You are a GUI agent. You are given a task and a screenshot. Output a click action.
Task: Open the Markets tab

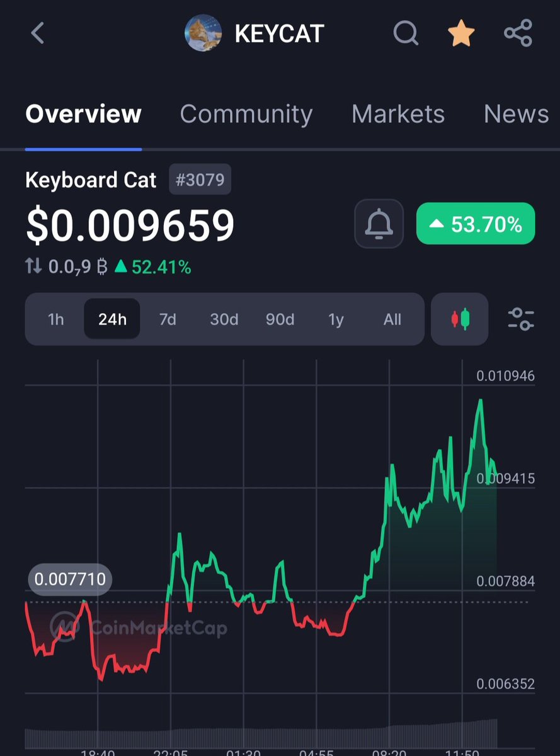point(398,114)
